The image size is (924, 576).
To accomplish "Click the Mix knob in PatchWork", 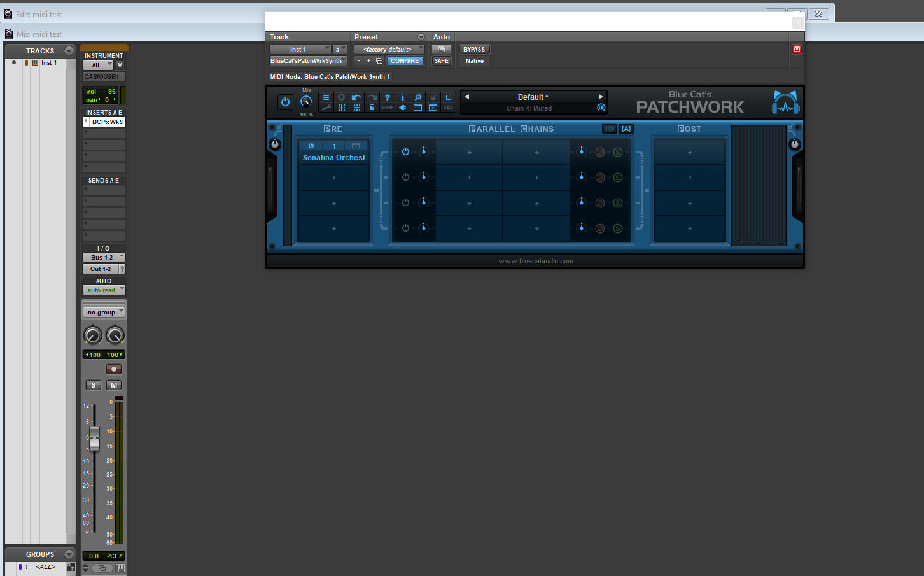I will click(x=306, y=102).
